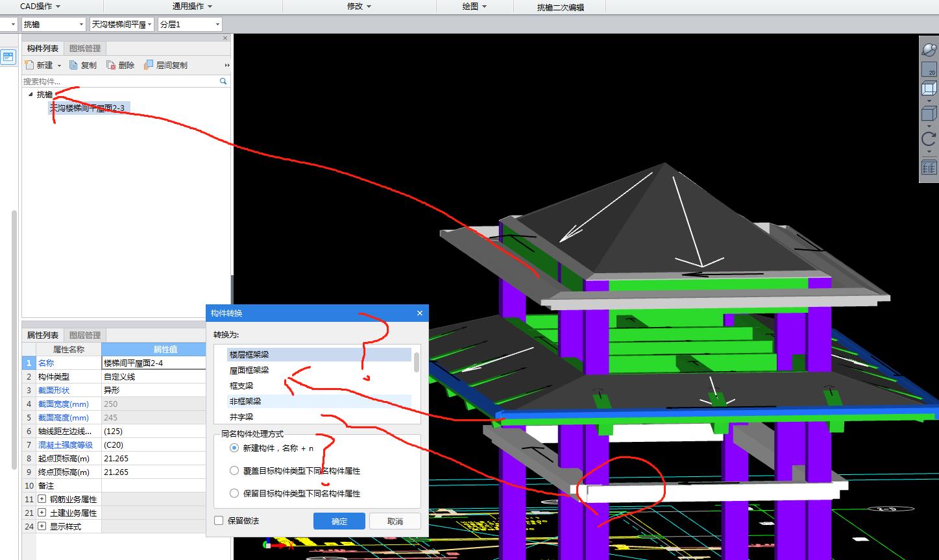939x560 pixels.
Task: Close the 构件转换 dialog
Action: coord(419,313)
